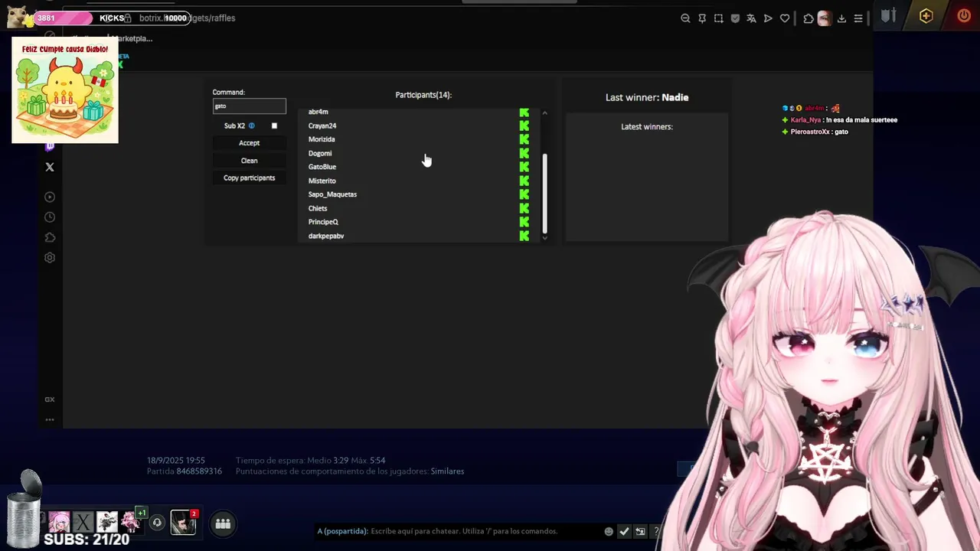Select participant Misterito
Viewport: 980px width, 551px height.
click(x=322, y=181)
